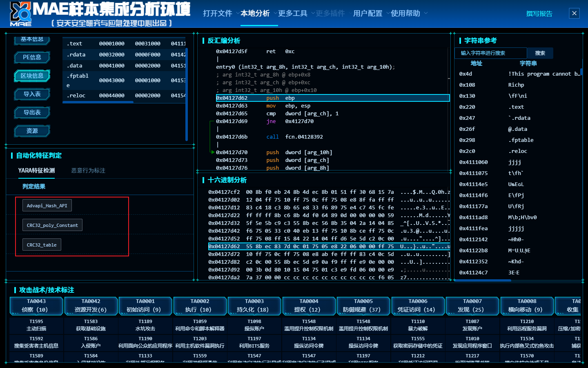Open the 资源 section
Viewport: 588px width, 368px height.
pos(32,131)
